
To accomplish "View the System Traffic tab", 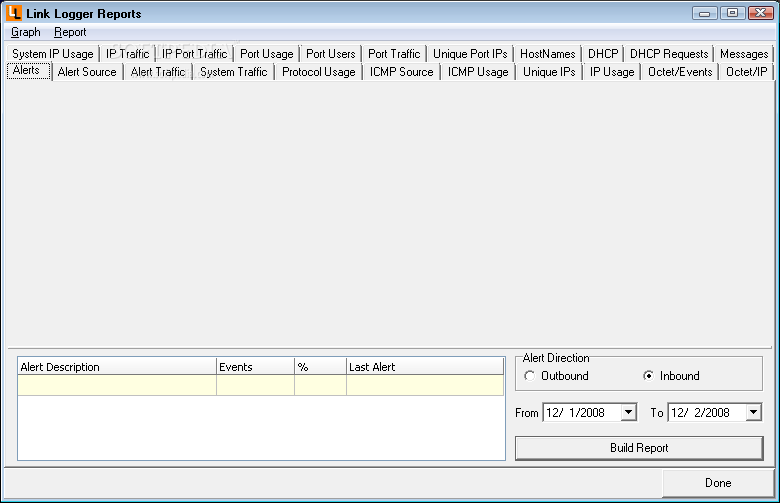I will click(x=233, y=72).
